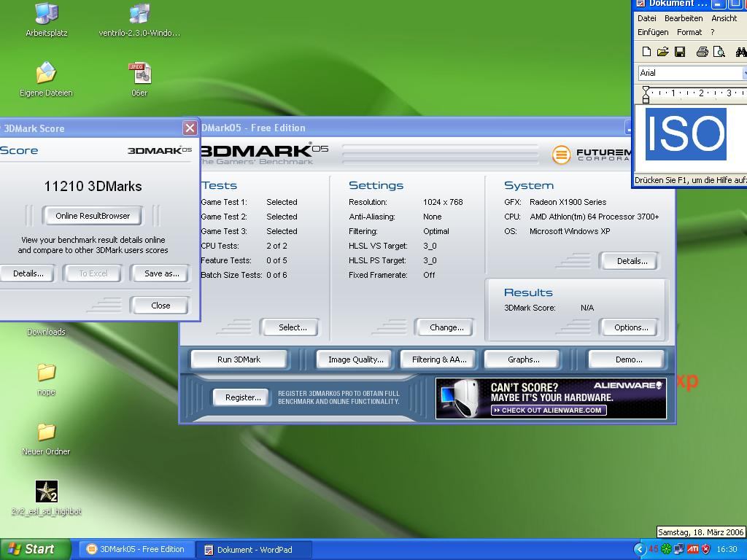This screenshot has height=560, width=747.
Task: Click the Downloads desktop label
Action: (46, 332)
